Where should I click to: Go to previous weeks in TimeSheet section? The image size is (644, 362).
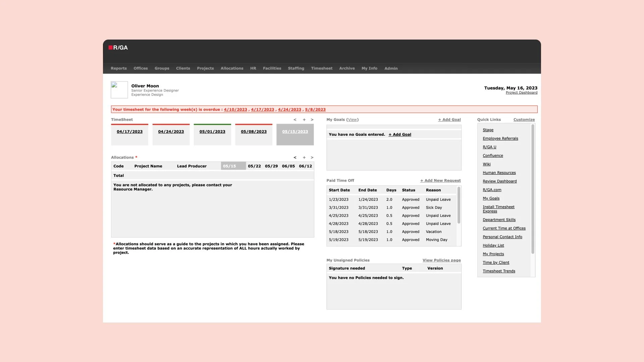point(295,120)
